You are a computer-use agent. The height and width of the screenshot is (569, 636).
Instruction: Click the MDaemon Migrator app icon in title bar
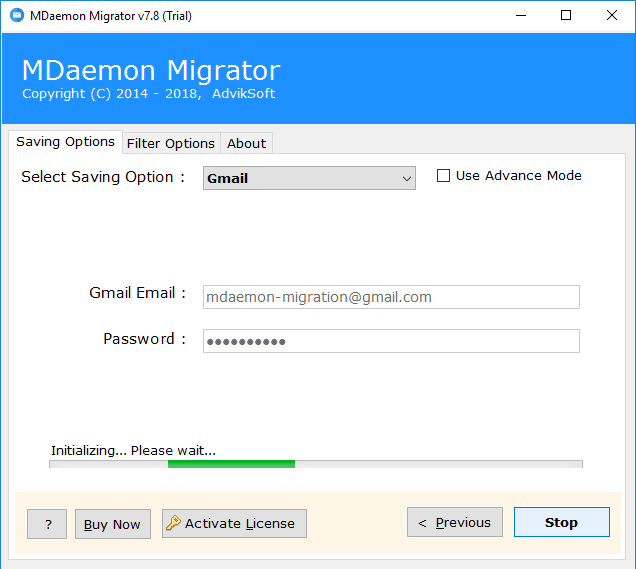pyautogui.click(x=17, y=15)
